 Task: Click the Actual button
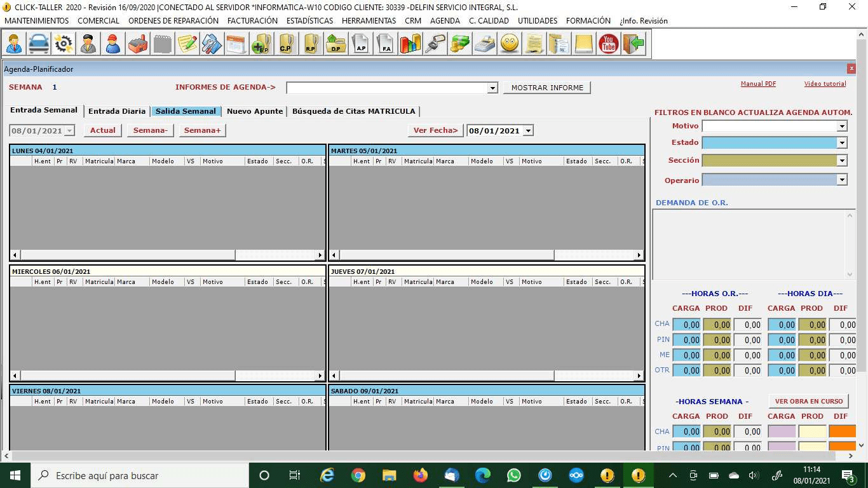(x=102, y=130)
